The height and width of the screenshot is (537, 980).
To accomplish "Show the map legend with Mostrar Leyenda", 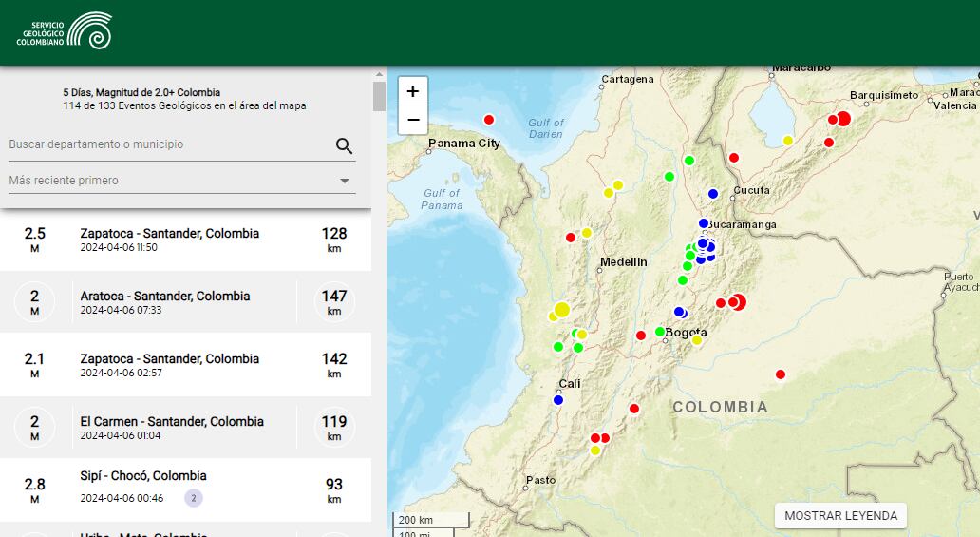I will tap(840, 515).
